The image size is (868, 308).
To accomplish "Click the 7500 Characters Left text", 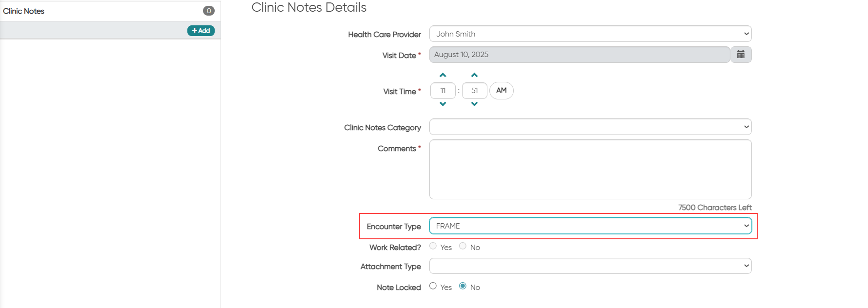I will click(x=715, y=208).
